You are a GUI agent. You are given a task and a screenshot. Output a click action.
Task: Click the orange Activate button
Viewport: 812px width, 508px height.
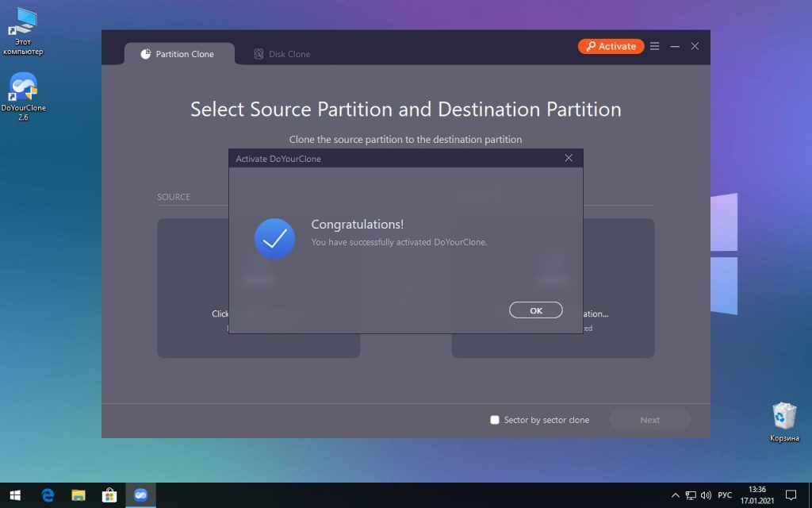[611, 46]
